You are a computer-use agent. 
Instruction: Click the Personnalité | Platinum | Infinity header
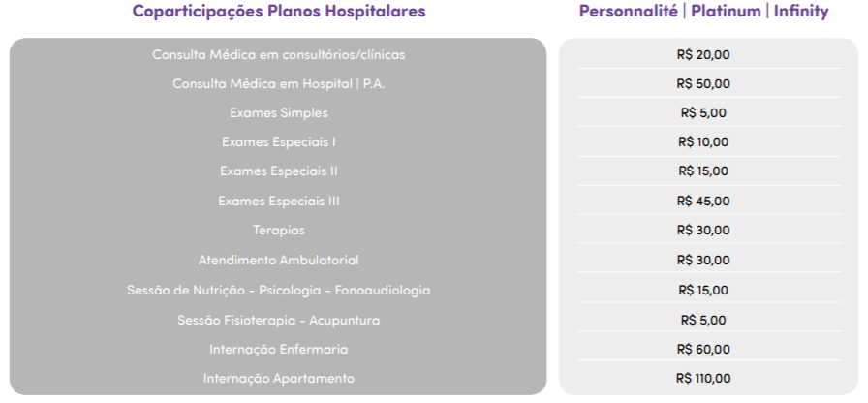point(703,13)
